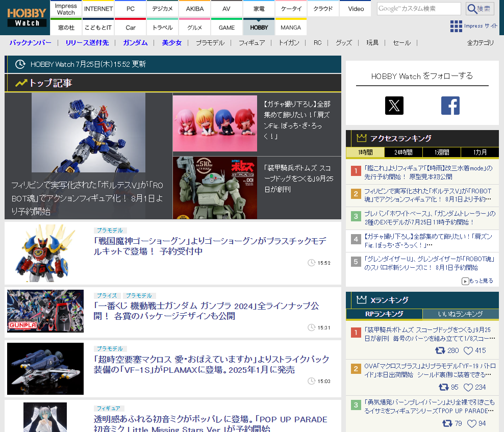This screenshot has height=432, width=504.
Task: Open the トラベル site tab
Action: pyautogui.click(x=162, y=28)
